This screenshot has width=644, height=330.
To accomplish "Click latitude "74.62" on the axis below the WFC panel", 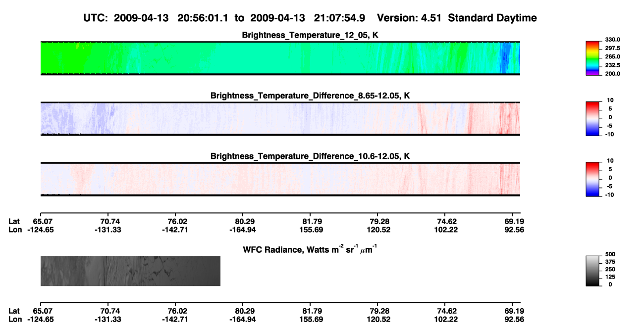I will click(445, 311).
